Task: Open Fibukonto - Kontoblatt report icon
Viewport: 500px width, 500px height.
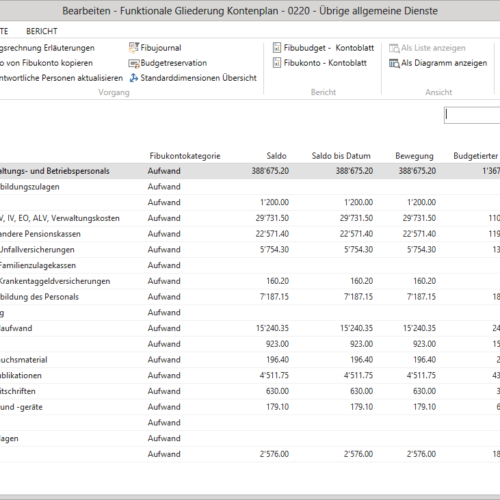Action: click(277, 63)
